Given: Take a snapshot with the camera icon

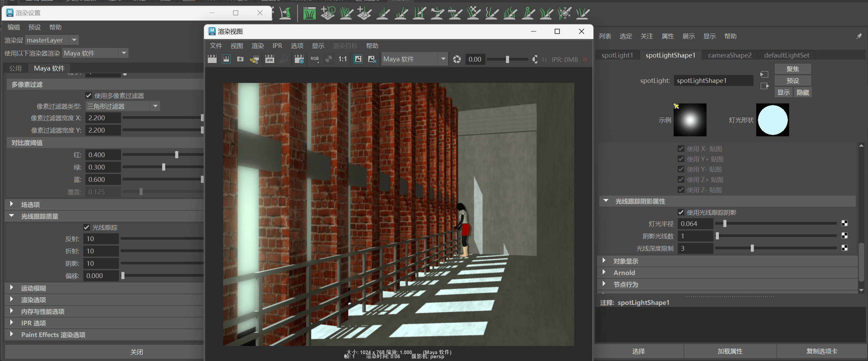Looking at the screenshot, I should (x=240, y=59).
